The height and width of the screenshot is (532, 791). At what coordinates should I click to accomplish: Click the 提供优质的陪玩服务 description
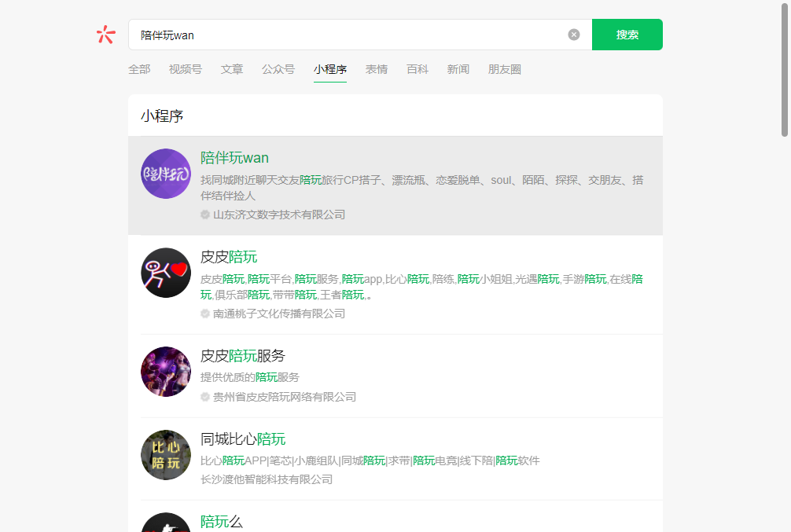pyautogui.click(x=250, y=377)
